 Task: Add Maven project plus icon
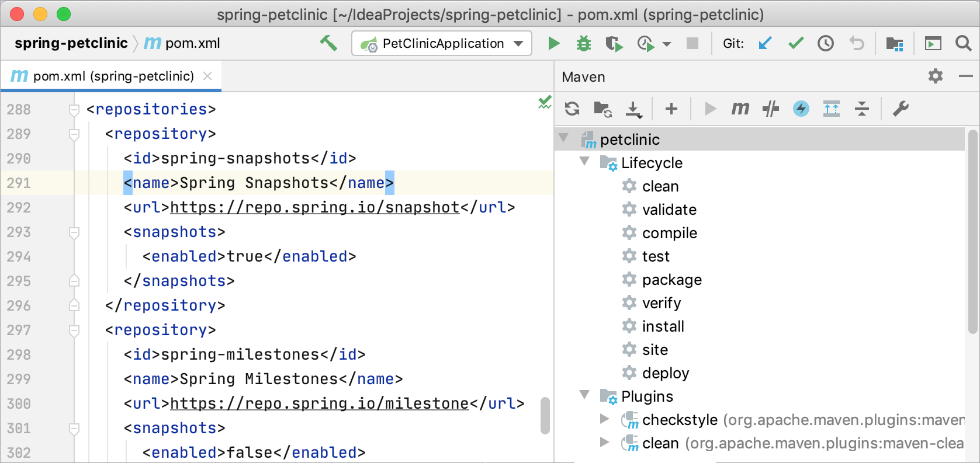[x=671, y=109]
